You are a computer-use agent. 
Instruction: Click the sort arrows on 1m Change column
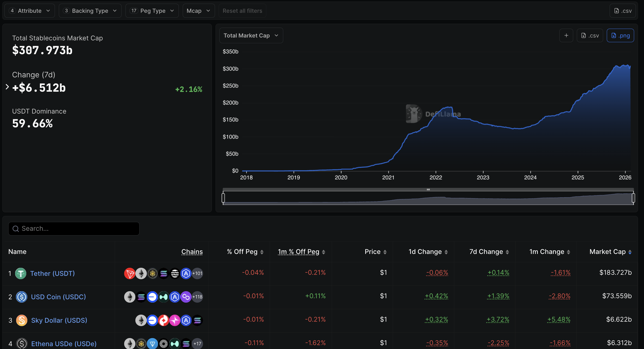point(569,252)
